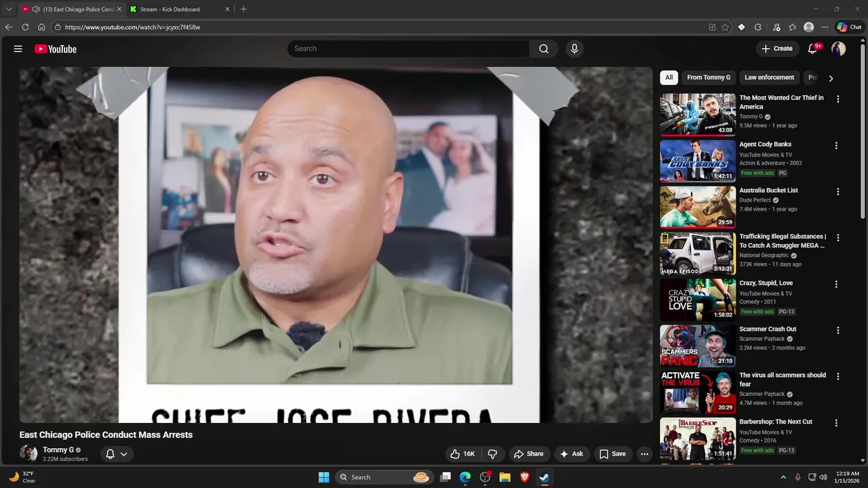This screenshot has height=488, width=868.
Task: Show hidden system tray icons chevron
Action: pos(783,477)
